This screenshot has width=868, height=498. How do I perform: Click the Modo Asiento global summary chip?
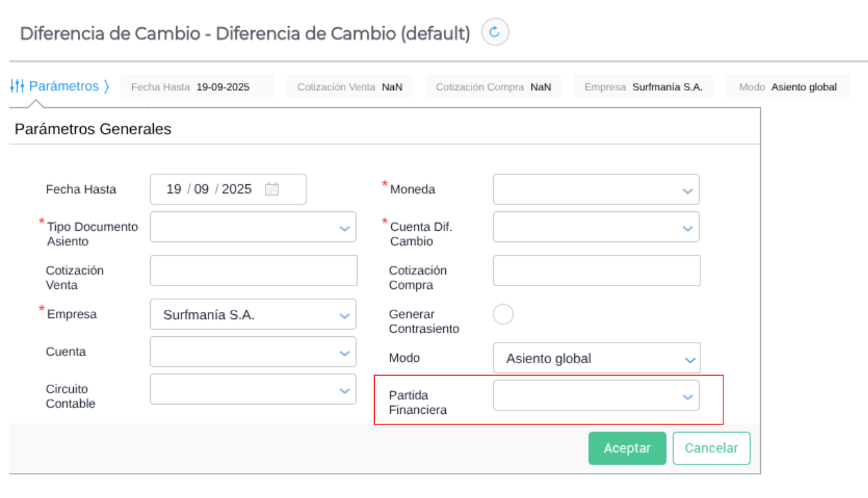(788, 87)
